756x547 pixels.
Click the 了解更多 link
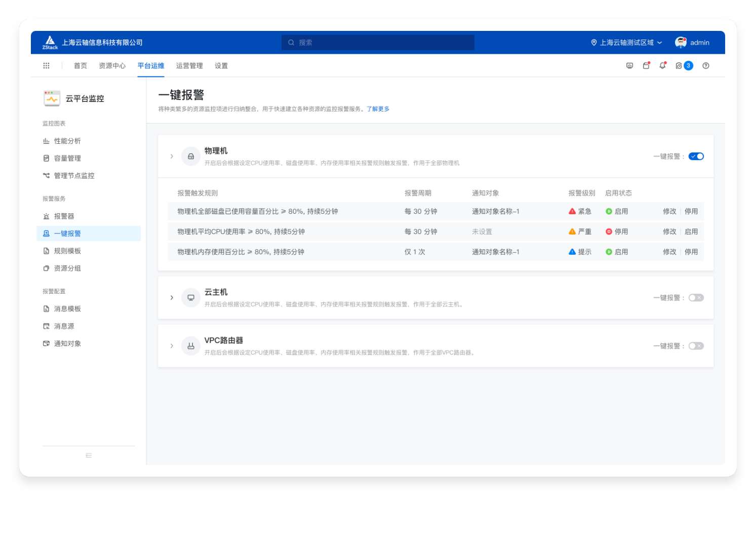(x=378, y=109)
